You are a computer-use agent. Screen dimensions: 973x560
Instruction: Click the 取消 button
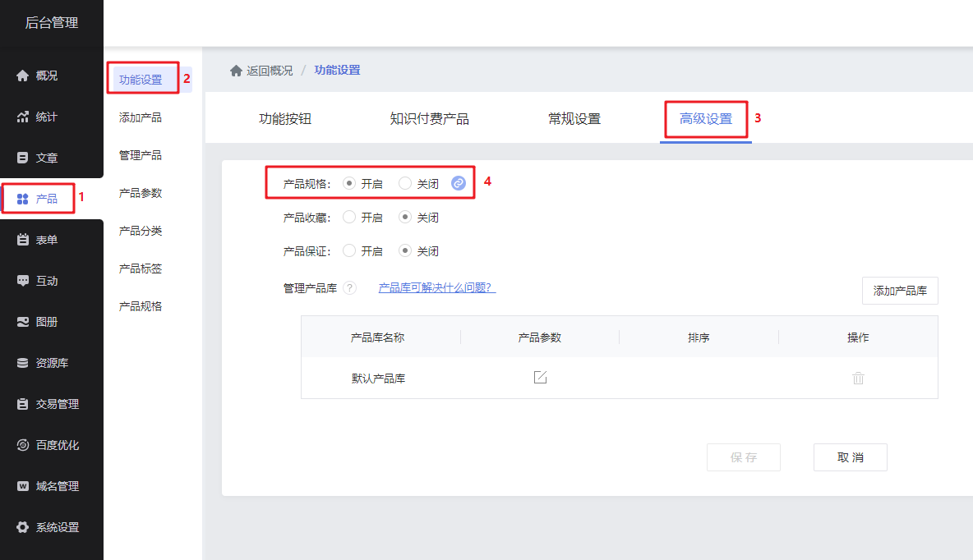(x=850, y=457)
